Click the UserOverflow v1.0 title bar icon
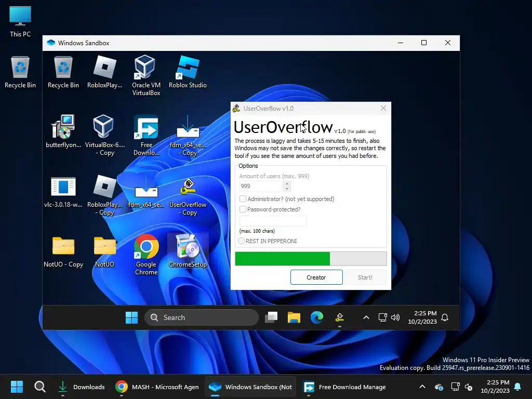Image resolution: width=532 pixels, height=399 pixels. tap(236, 108)
